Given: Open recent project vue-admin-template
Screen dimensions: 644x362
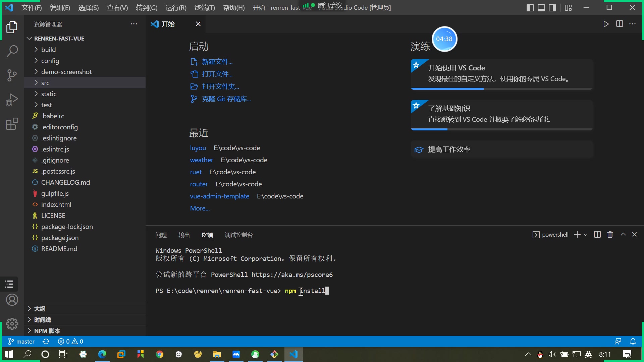Looking at the screenshot, I should pyautogui.click(x=220, y=196).
